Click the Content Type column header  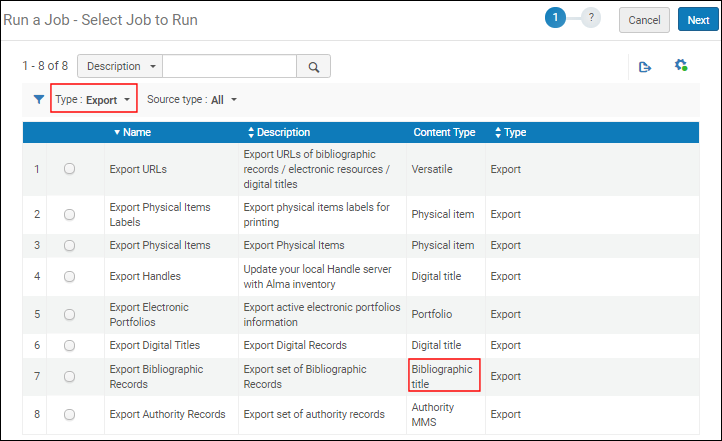click(x=444, y=132)
